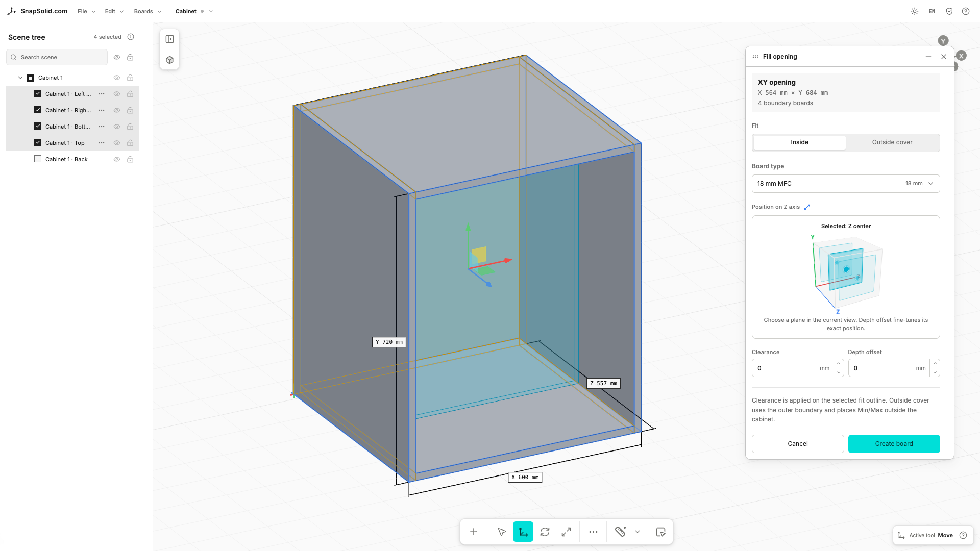Toggle the Cabinet 1 group checkbox
This screenshot has width=980, height=551.
[x=31, y=78]
